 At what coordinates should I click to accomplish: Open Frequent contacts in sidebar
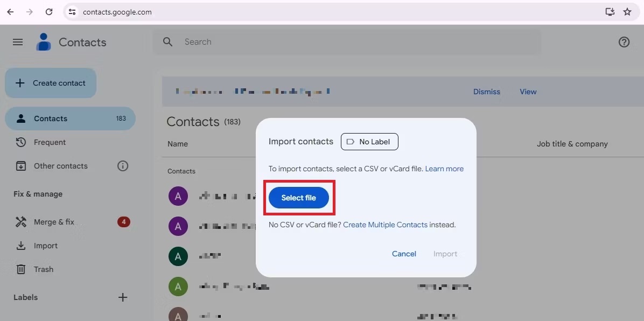tap(50, 142)
